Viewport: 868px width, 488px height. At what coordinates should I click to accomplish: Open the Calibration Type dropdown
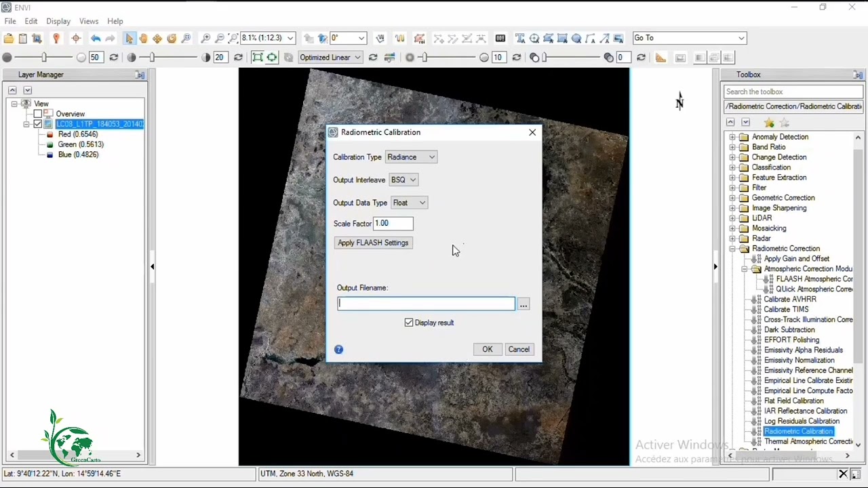411,157
